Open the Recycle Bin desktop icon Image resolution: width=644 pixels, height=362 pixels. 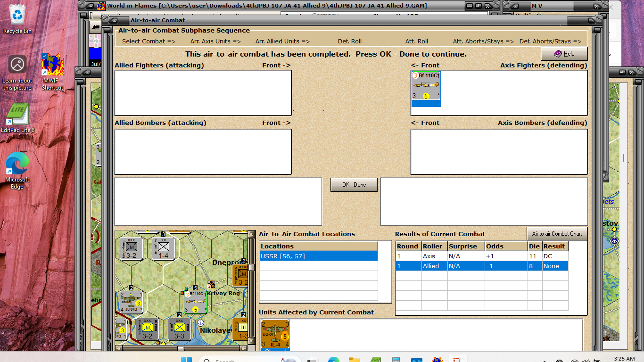tap(17, 19)
